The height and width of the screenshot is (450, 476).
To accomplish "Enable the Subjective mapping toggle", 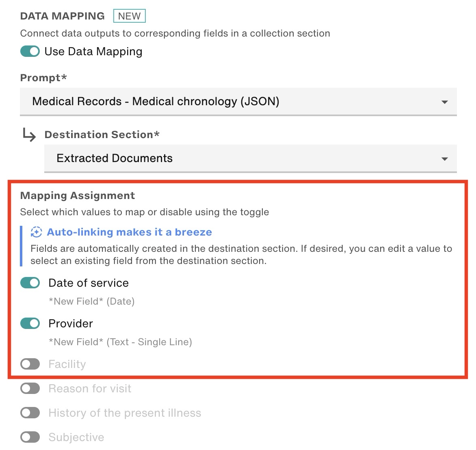I will pos(30,437).
